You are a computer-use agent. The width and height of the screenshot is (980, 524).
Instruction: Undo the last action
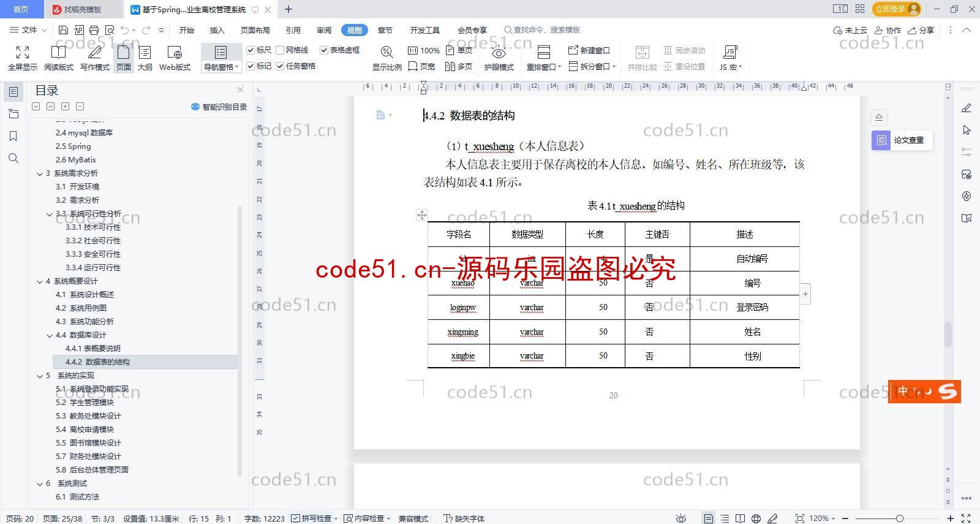point(124,30)
